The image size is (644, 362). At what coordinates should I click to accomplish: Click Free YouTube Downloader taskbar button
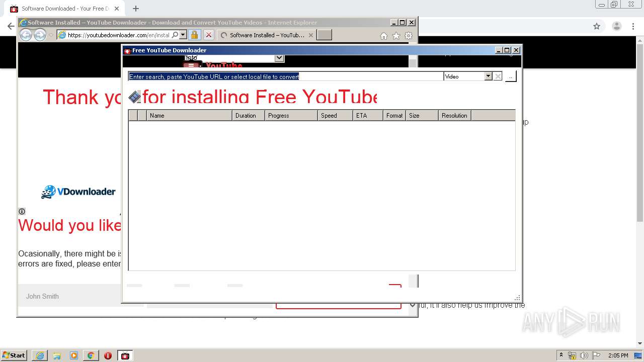(x=125, y=355)
